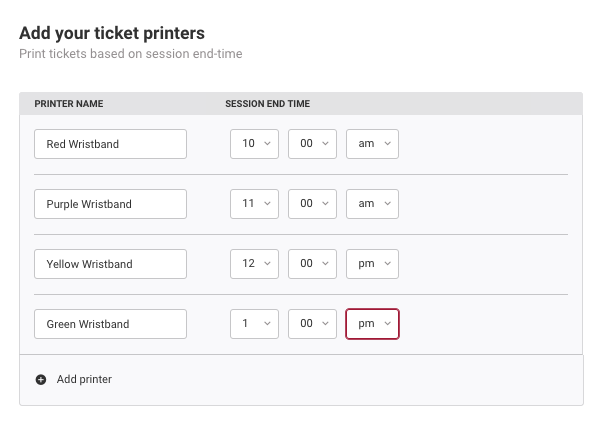
Task: Expand the am/pm dropdown for Purple Wristband
Action: pos(372,204)
